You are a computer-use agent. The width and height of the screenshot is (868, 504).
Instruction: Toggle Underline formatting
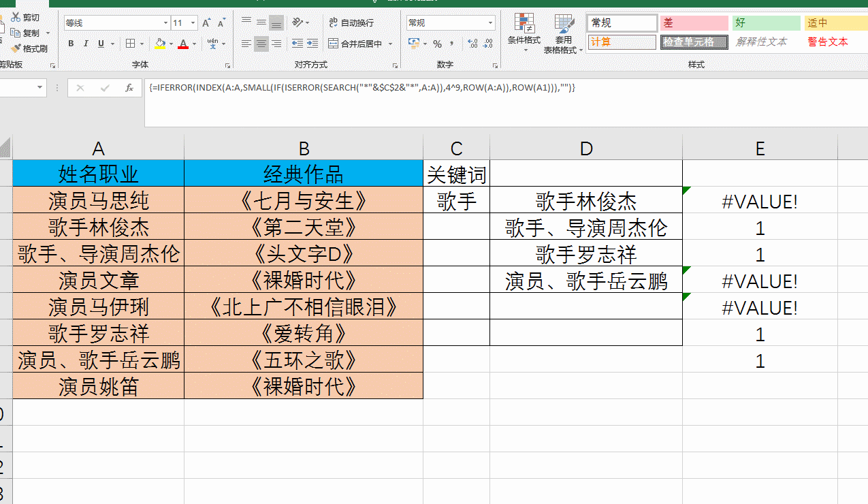click(x=101, y=44)
